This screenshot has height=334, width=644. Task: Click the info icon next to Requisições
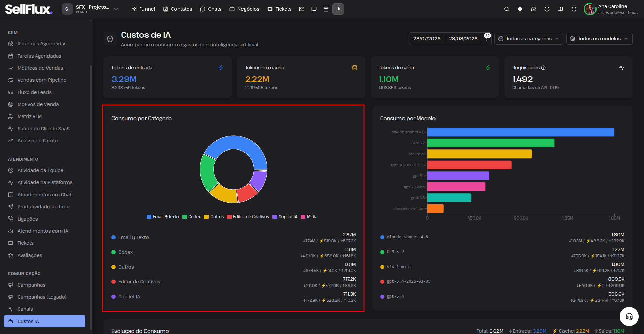(x=543, y=68)
